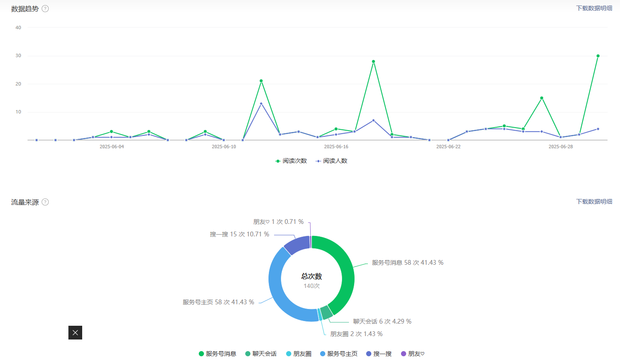Toggle 阅读人数 series in chart legend

point(332,161)
